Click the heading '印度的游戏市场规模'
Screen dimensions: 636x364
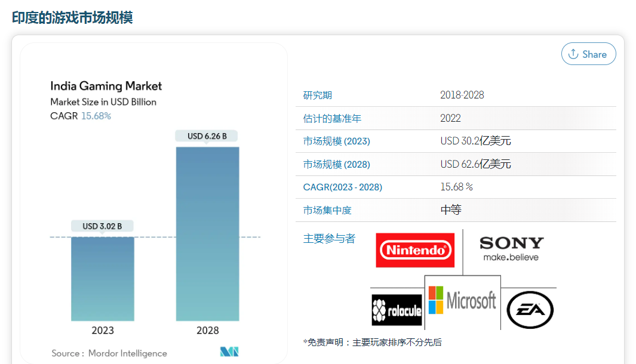click(72, 18)
